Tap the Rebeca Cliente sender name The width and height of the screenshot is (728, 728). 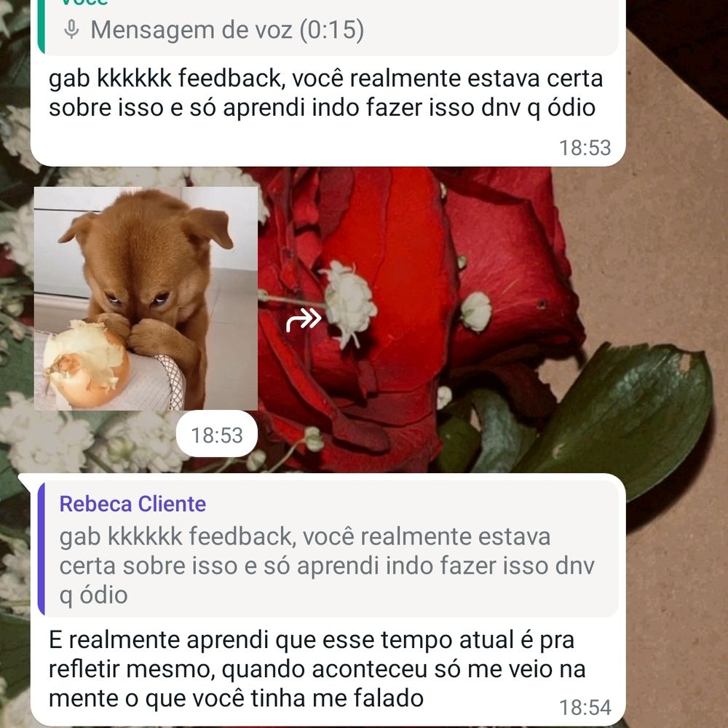click(132, 505)
